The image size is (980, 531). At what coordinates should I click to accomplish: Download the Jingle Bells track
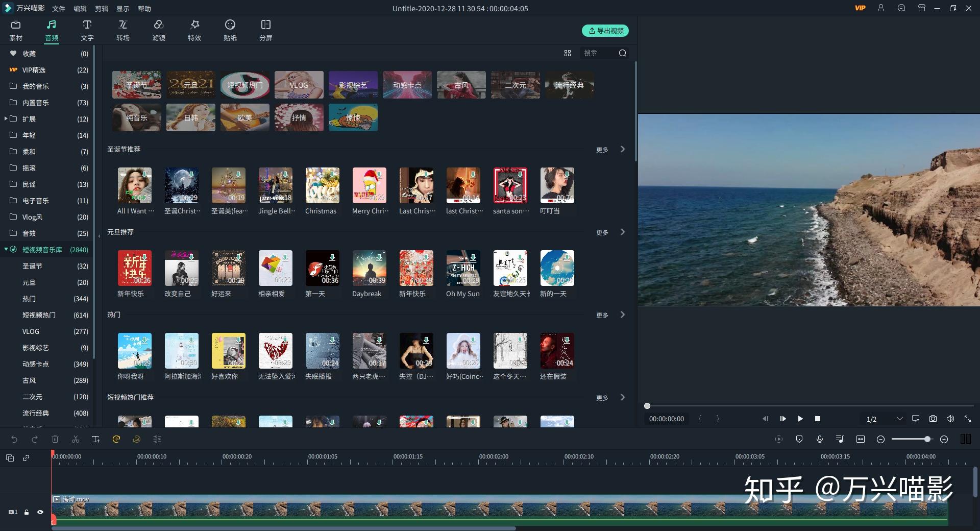coord(285,175)
